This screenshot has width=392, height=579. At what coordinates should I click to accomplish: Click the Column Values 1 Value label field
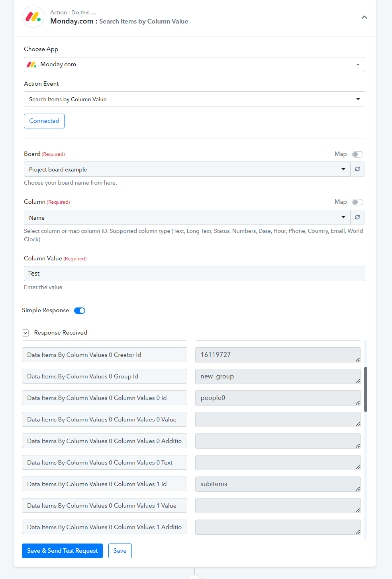(104, 506)
